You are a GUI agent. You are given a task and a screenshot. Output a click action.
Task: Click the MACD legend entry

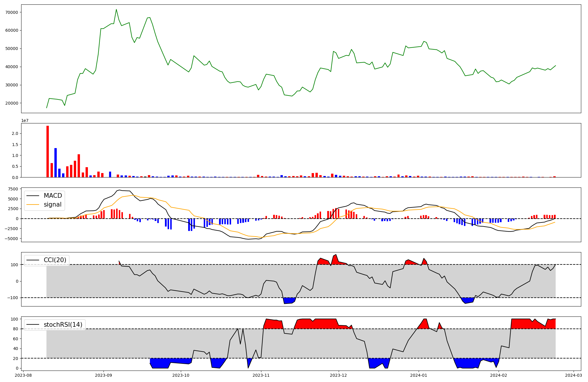(x=52, y=196)
